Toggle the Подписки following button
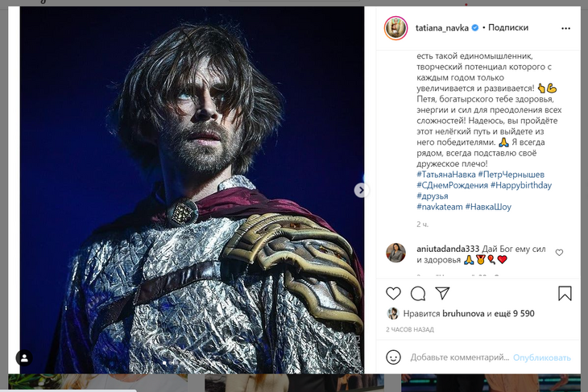The height and width of the screenshot is (392, 588). (x=508, y=27)
